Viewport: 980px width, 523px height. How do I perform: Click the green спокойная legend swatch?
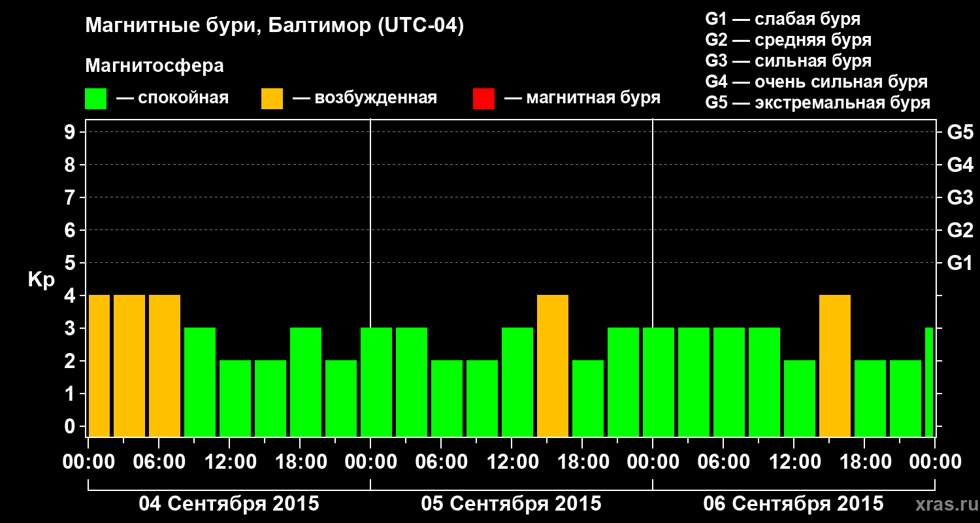[95, 99]
